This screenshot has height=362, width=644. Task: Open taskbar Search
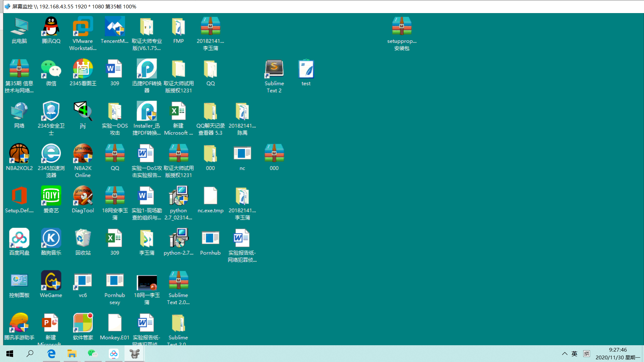point(30,354)
